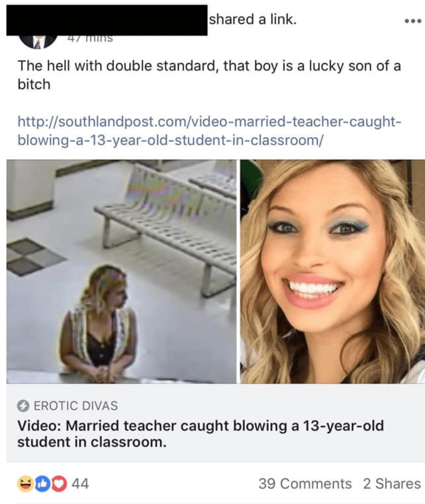Open the left surveillance-style preview image
The image size is (425, 504).
[121, 272]
